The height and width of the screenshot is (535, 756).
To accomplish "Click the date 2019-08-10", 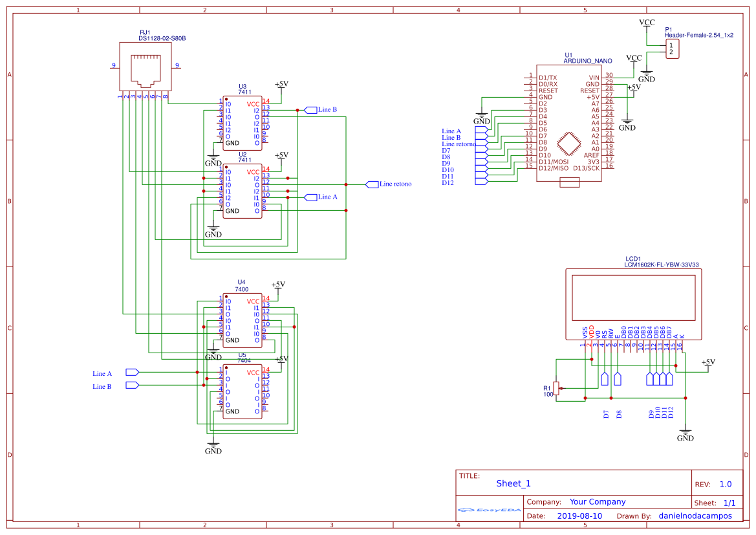I will pos(579,516).
